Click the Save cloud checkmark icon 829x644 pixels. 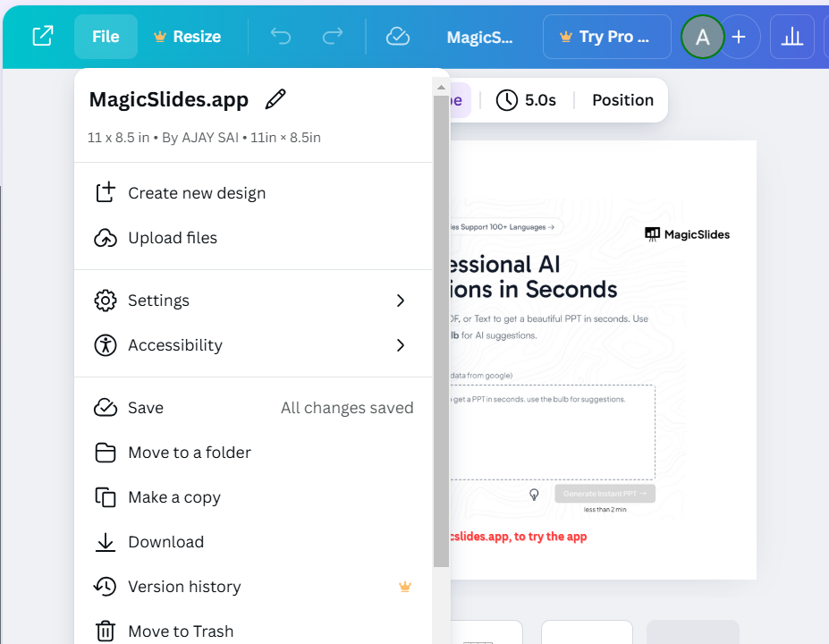[x=106, y=408]
